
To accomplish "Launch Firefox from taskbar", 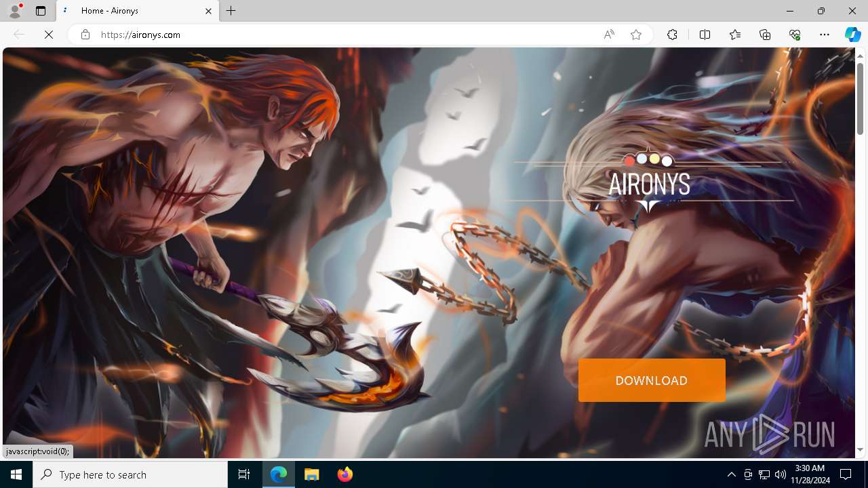I will 345,474.
